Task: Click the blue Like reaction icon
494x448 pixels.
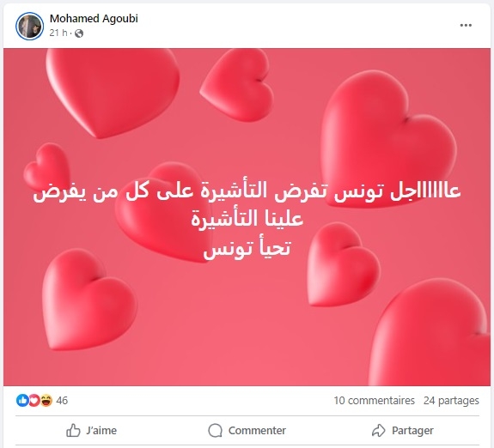Action: point(22,401)
